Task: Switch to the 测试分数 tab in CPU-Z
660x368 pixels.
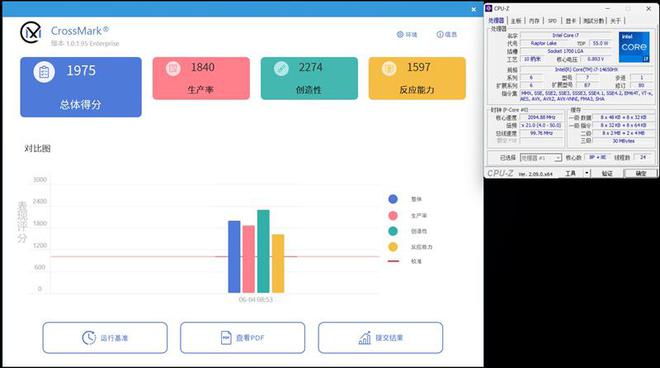Action: [x=593, y=21]
